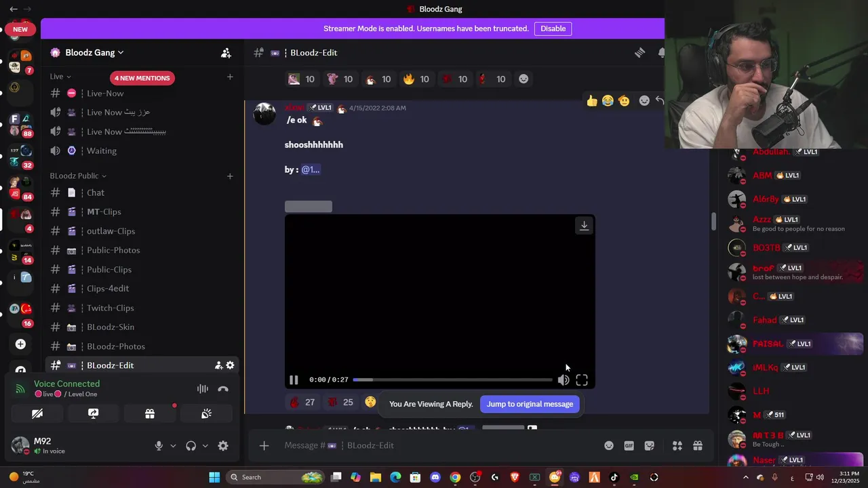Toggle noise suppression waveform icon
The width and height of the screenshot is (868, 488).
pyautogui.click(x=202, y=389)
